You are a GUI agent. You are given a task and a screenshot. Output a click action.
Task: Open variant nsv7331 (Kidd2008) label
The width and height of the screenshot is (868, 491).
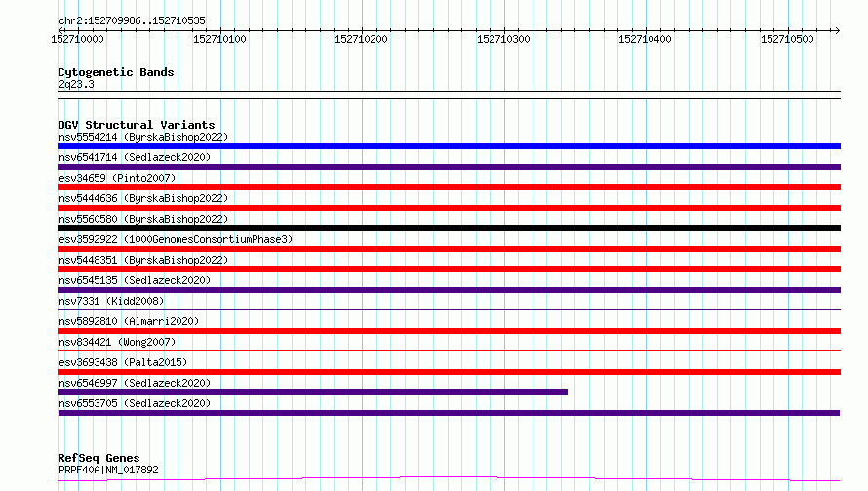111,301
